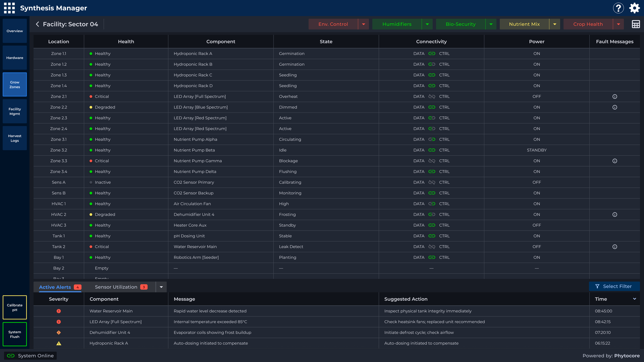This screenshot has width=644, height=362.
Task: Open the Select Filter control
Action: [x=614, y=286]
